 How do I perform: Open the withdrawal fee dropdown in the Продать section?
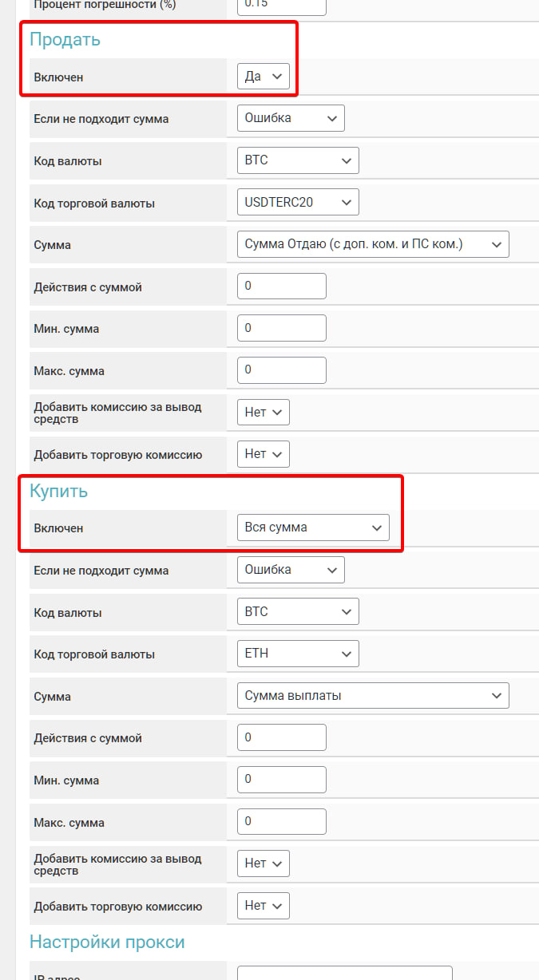[263, 413]
